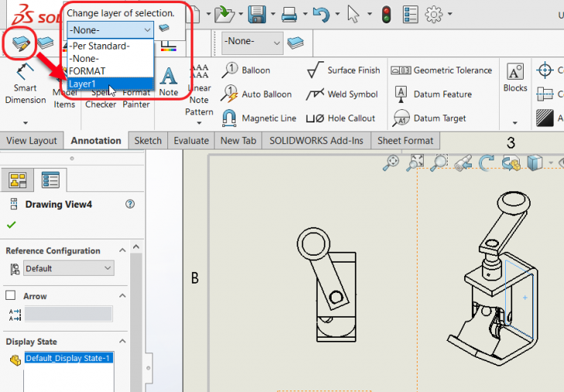Select FORMAT in the layer list
The image size is (564, 392).
(87, 70)
